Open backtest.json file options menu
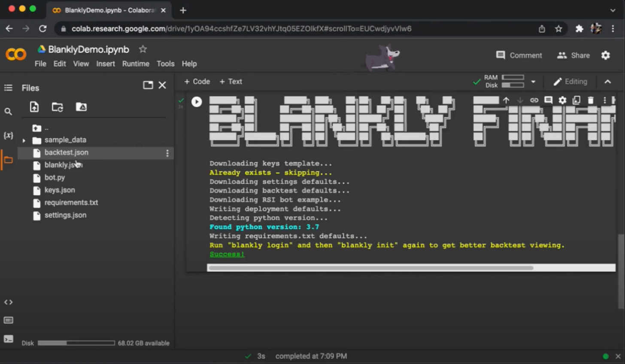Screen dimensions: 625x364 click(167, 153)
